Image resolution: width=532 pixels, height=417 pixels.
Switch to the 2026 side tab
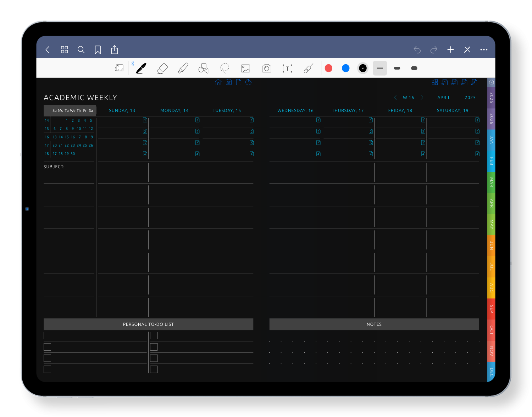(491, 119)
